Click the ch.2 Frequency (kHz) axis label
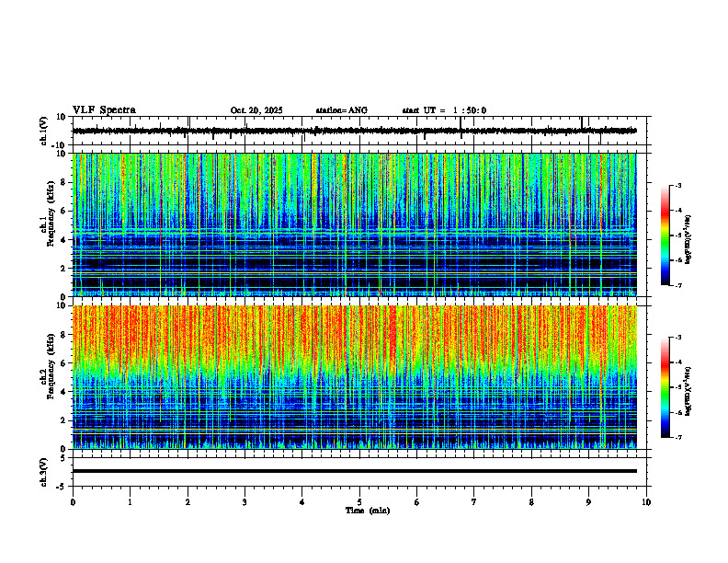Image resolution: width=728 pixels, height=563 pixels. click(x=47, y=366)
